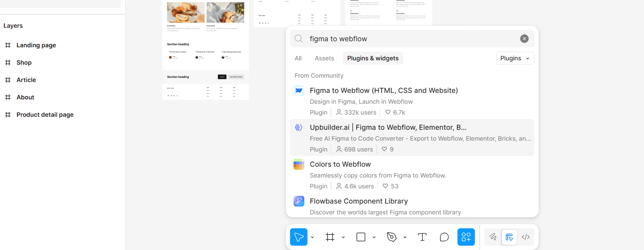Switch to the Assets tab
The image size is (644, 250).
click(324, 58)
